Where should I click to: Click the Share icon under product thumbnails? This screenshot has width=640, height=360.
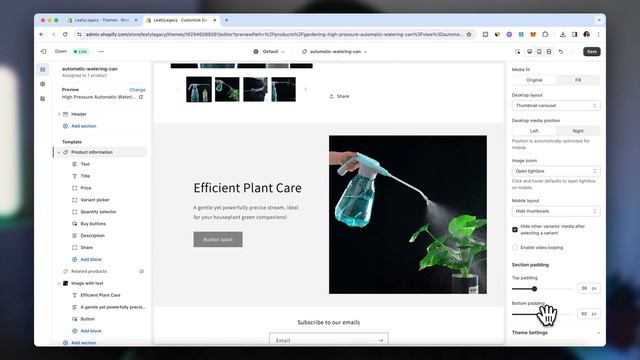[331, 96]
